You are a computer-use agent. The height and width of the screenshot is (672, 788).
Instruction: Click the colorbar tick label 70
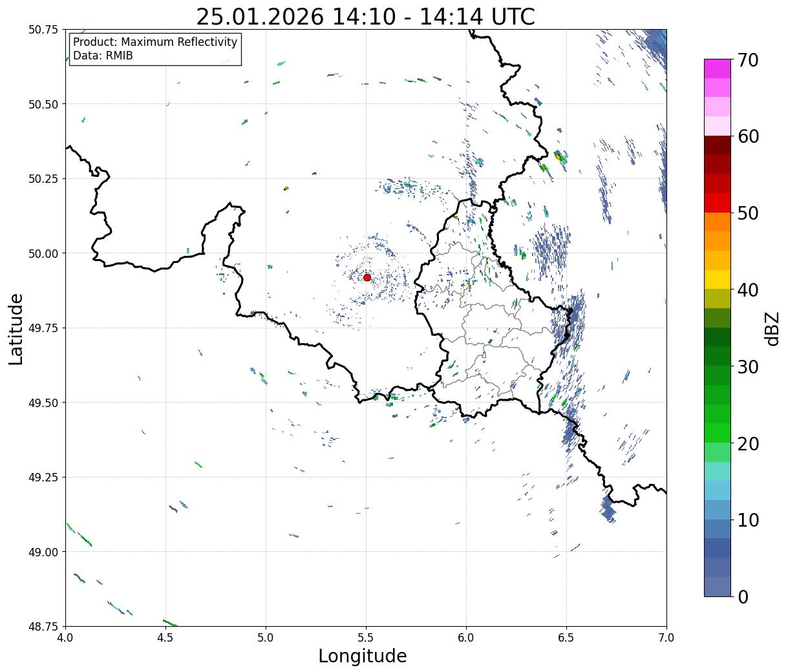click(x=748, y=60)
